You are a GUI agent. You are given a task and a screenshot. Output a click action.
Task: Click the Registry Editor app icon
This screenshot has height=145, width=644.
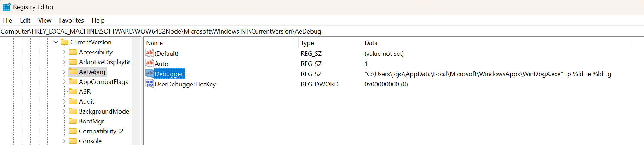pyautogui.click(x=7, y=7)
